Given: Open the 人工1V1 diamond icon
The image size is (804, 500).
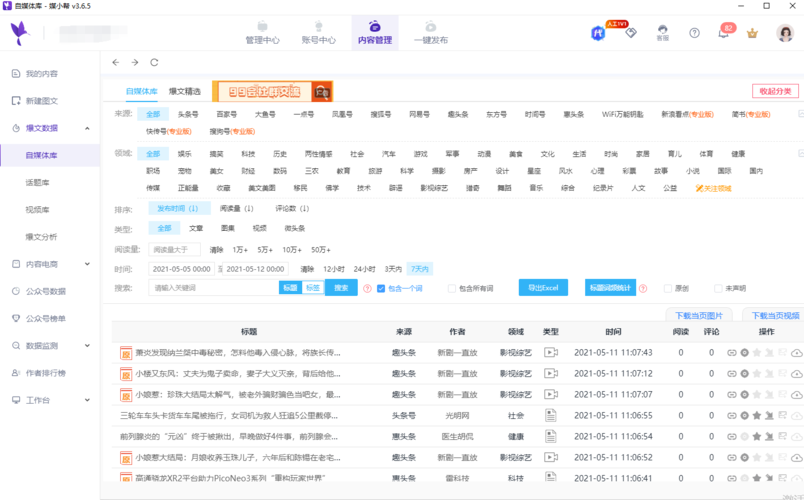Looking at the screenshot, I should [631, 32].
